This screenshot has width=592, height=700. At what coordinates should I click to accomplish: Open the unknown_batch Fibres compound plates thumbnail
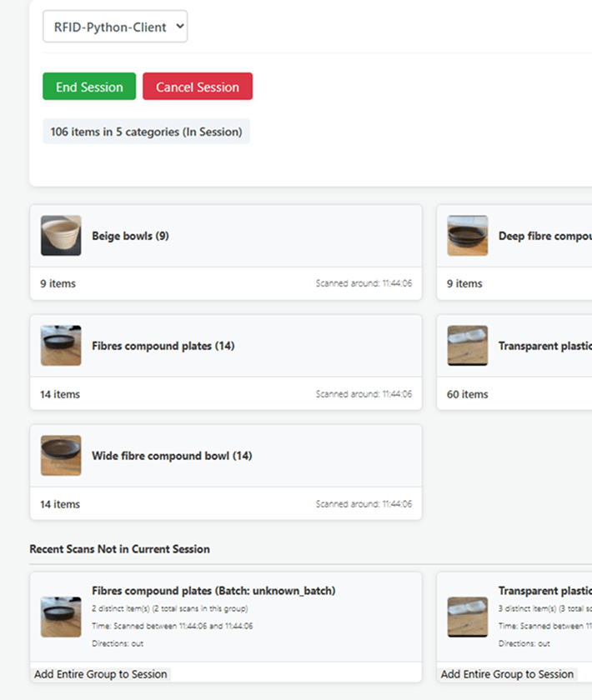[x=61, y=617]
